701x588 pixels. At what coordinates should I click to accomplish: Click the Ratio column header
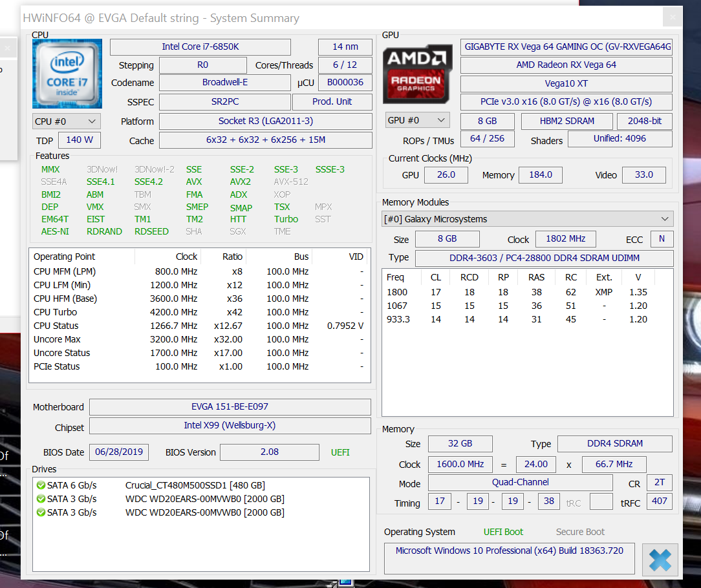[x=224, y=257]
